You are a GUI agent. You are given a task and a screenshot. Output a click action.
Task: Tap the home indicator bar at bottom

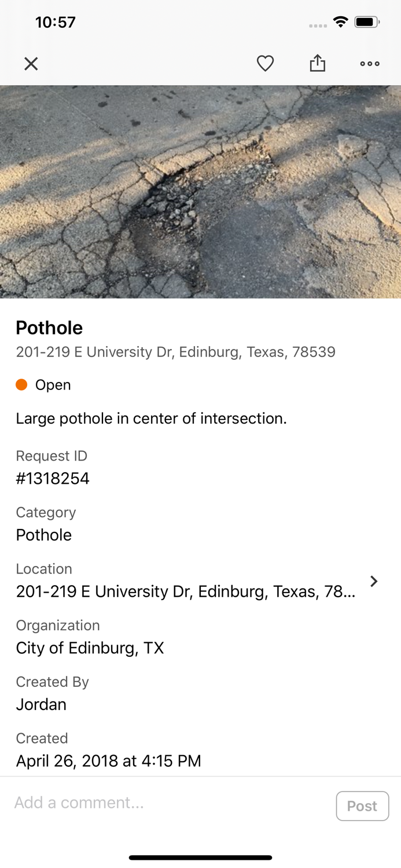pos(200,858)
